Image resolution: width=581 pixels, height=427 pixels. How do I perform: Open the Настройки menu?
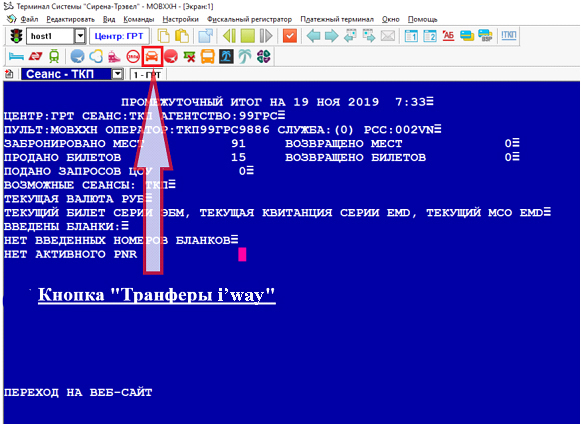tap(180, 19)
